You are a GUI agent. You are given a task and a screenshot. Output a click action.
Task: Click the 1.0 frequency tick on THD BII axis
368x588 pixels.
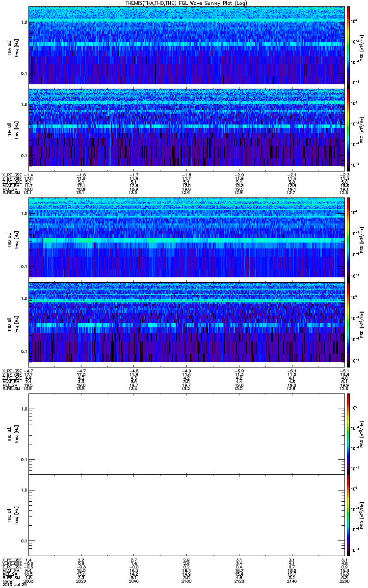(24, 298)
